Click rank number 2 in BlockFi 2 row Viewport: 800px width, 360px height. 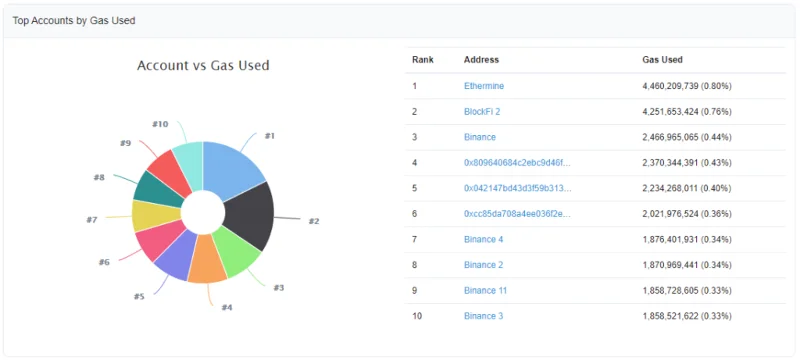[414, 112]
